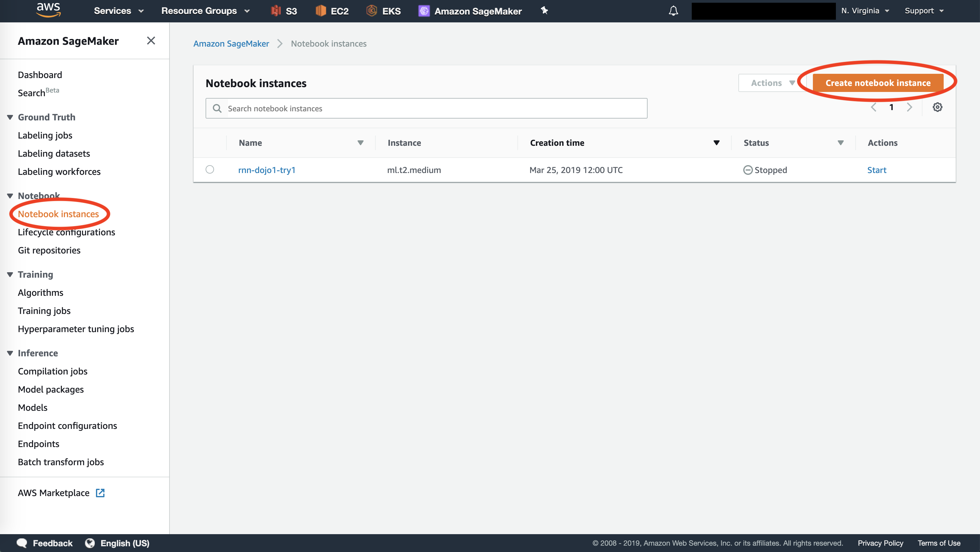The width and height of the screenshot is (980, 552).
Task: Click the S3 shortcut icon
Action: [276, 11]
